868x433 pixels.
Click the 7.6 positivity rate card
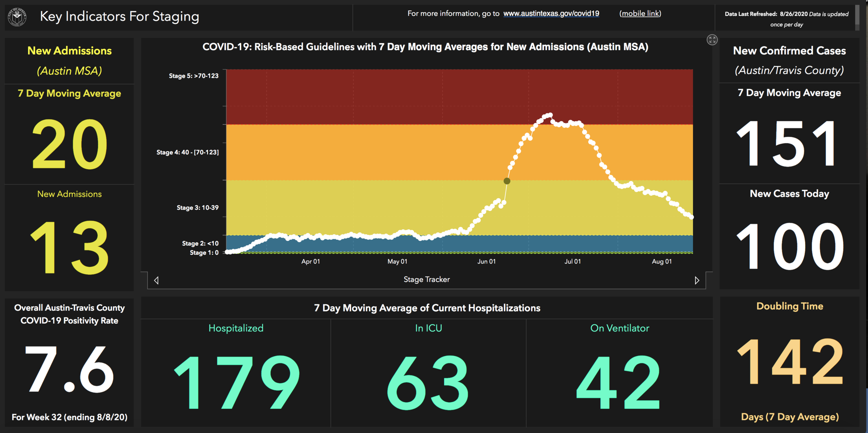click(69, 369)
